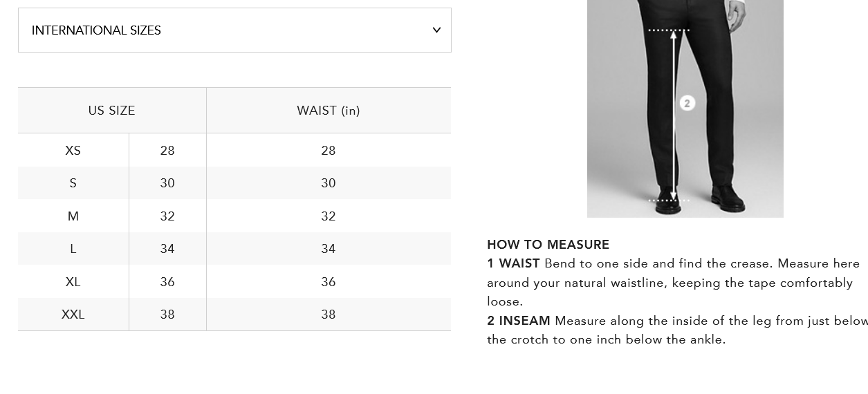Select the XS size label cell
Viewport: 868px width, 394px height.
tap(73, 151)
